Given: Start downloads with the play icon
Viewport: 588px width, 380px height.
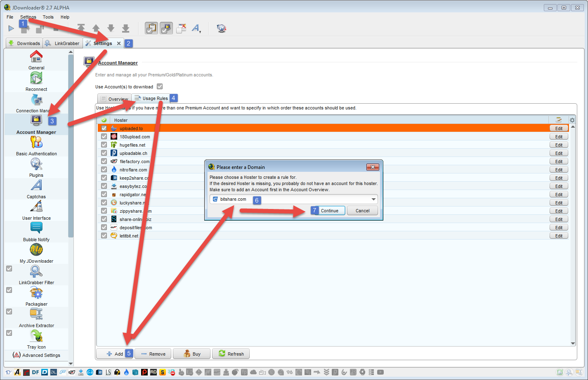Looking at the screenshot, I should tap(11, 28).
